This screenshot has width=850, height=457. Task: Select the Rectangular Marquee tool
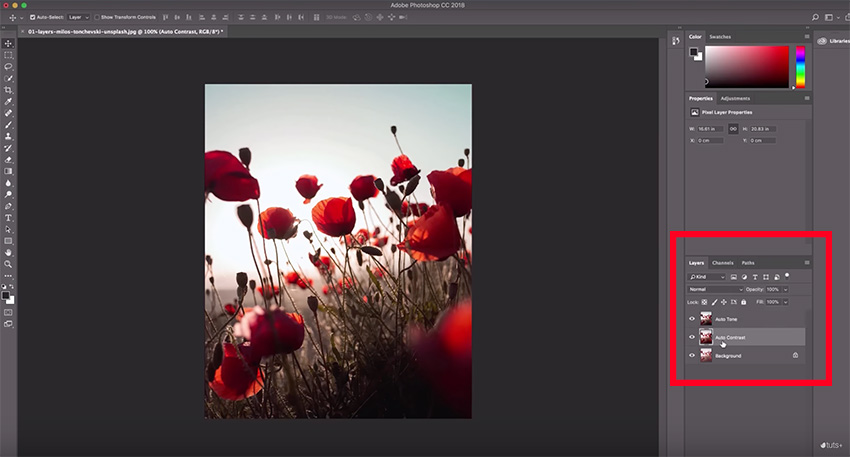(9, 55)
